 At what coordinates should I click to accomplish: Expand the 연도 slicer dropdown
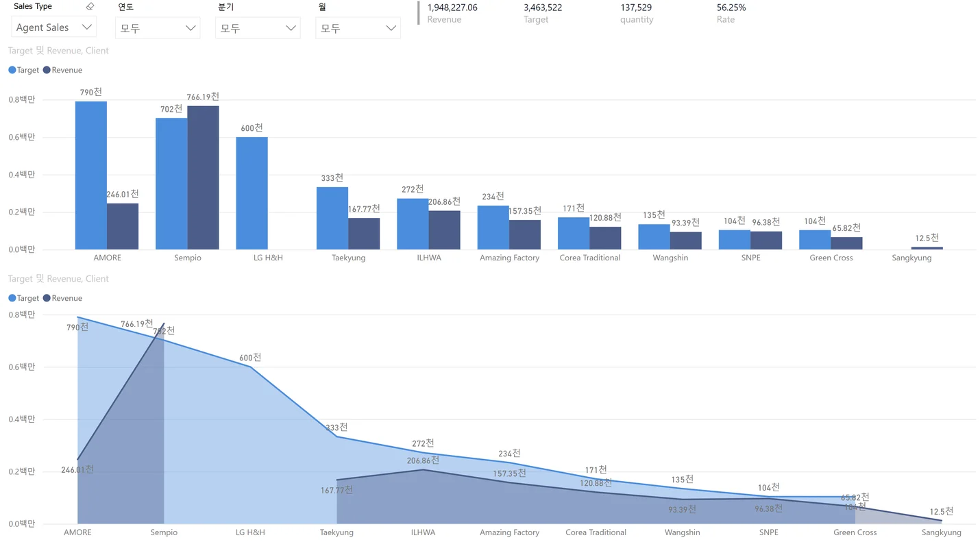tap(158, 28)
